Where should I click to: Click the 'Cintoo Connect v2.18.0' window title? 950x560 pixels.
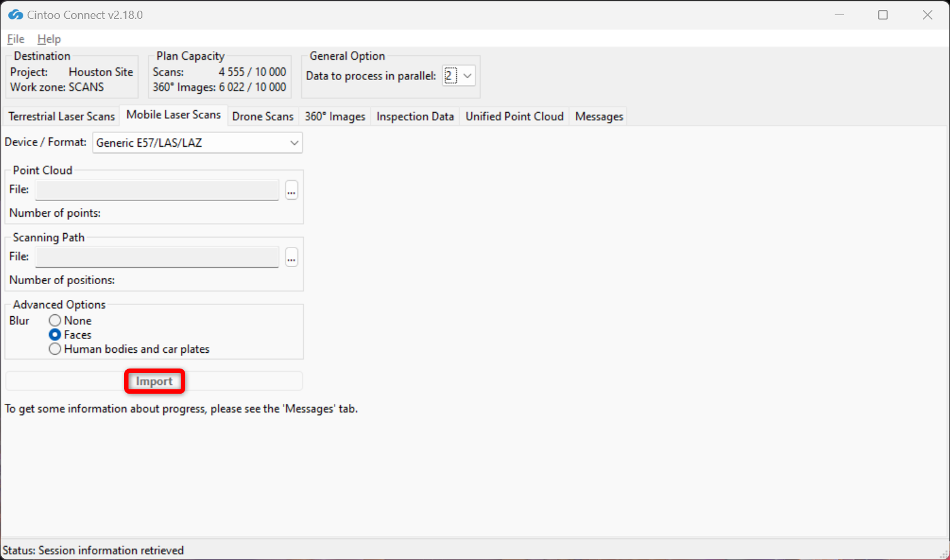[85, 14]
